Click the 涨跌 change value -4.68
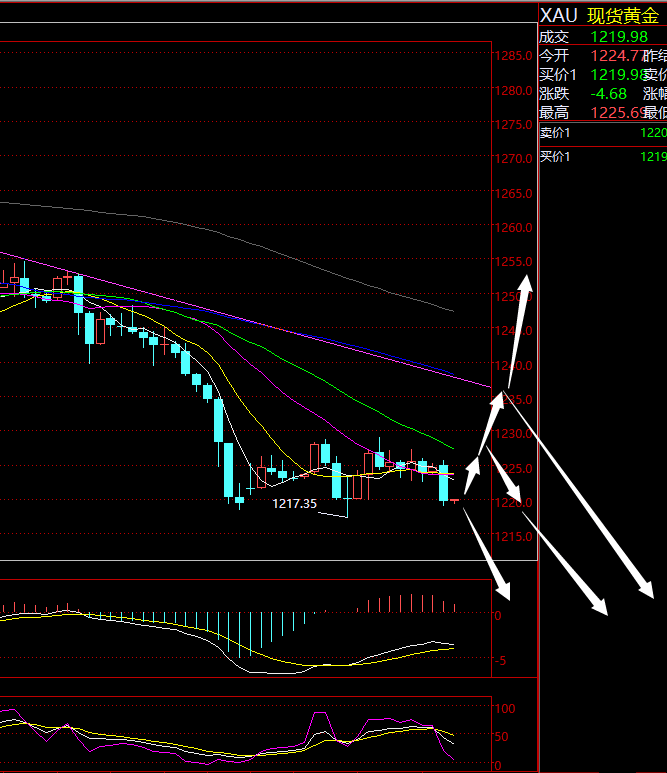Viewport: 667px width, 773px height. pyautogui.click(x=610, y=93)
